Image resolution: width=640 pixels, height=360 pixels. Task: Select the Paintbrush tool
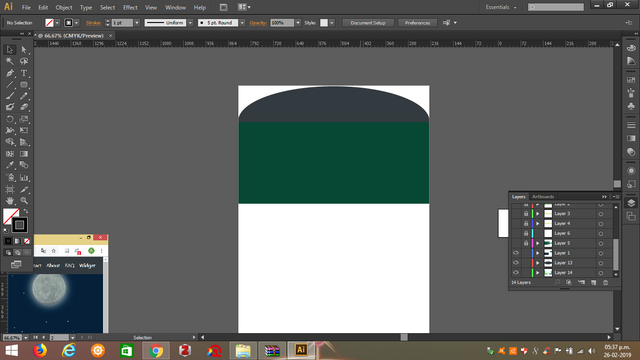point(10,96)
